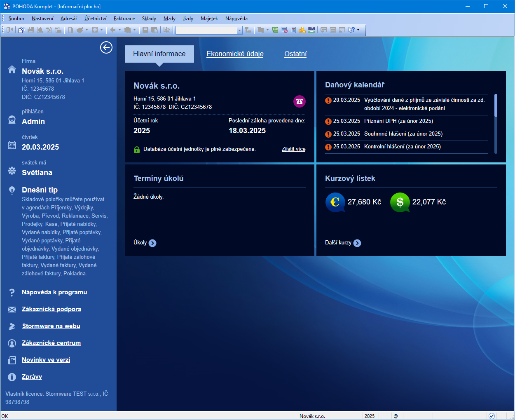Open the Zákaznické centrum link
Screen dimensions: 515x420
(x=51, y=343)
